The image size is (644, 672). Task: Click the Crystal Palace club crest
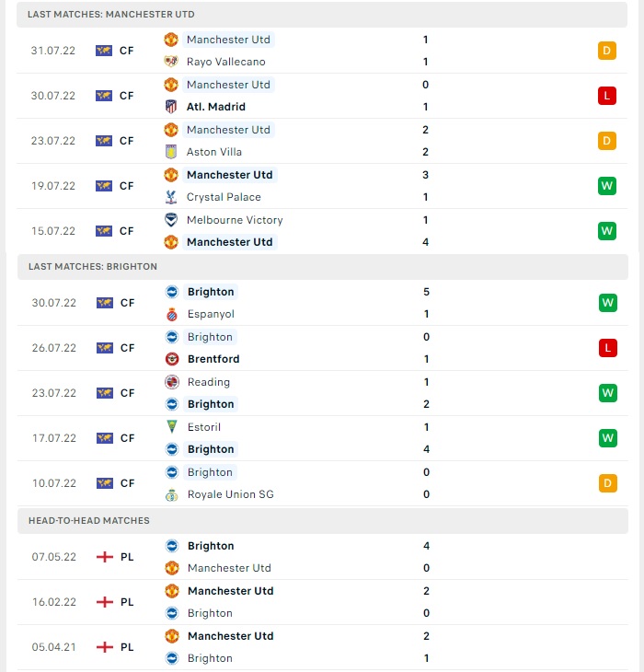(x=171, y=197)
